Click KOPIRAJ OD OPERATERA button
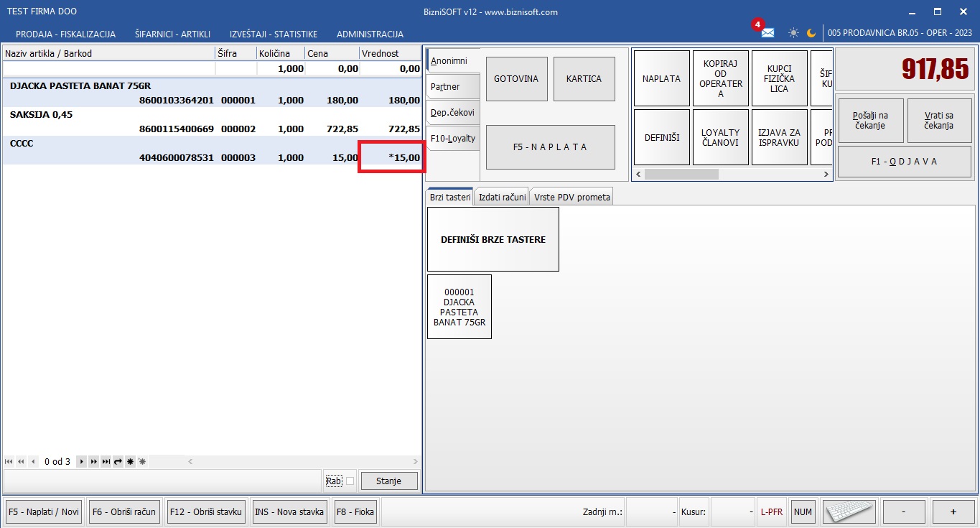 (x=721, y=78)
